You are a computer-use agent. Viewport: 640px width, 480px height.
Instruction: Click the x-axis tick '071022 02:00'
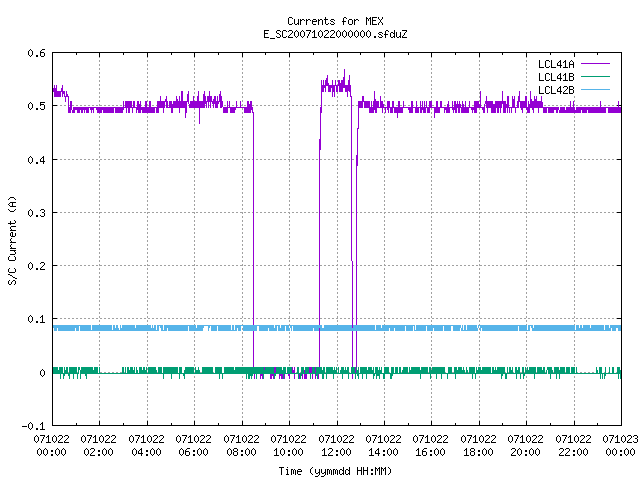click(x=98, y=445)
